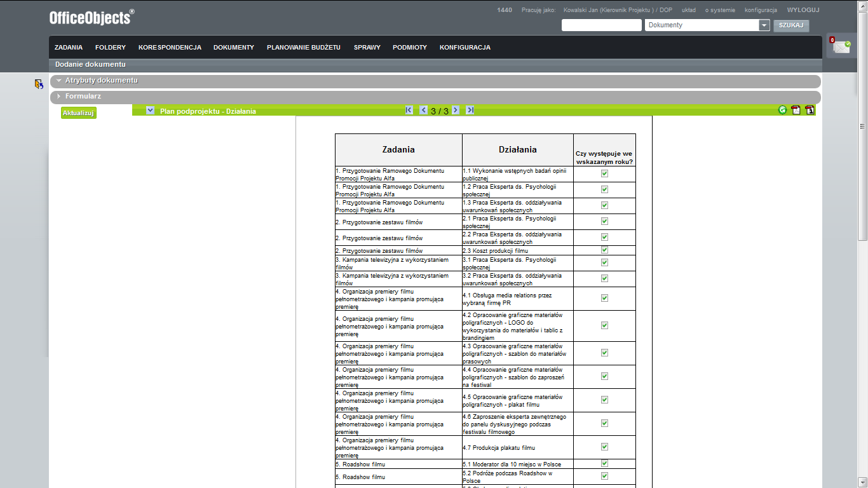Toggle checkbox for 2.3 Koszt produkcji filmu
Screen dimensions: 868x488
click(604, 250)
